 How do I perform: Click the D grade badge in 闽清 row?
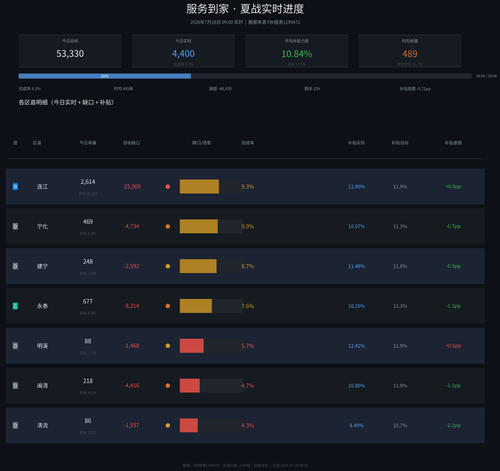click(15, 385)
